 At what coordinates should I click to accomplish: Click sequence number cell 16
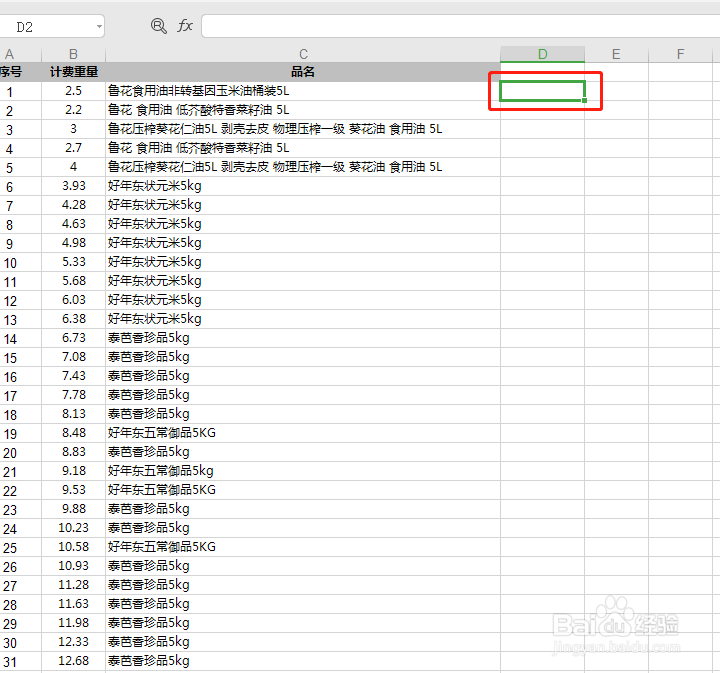tap(20, 376)
